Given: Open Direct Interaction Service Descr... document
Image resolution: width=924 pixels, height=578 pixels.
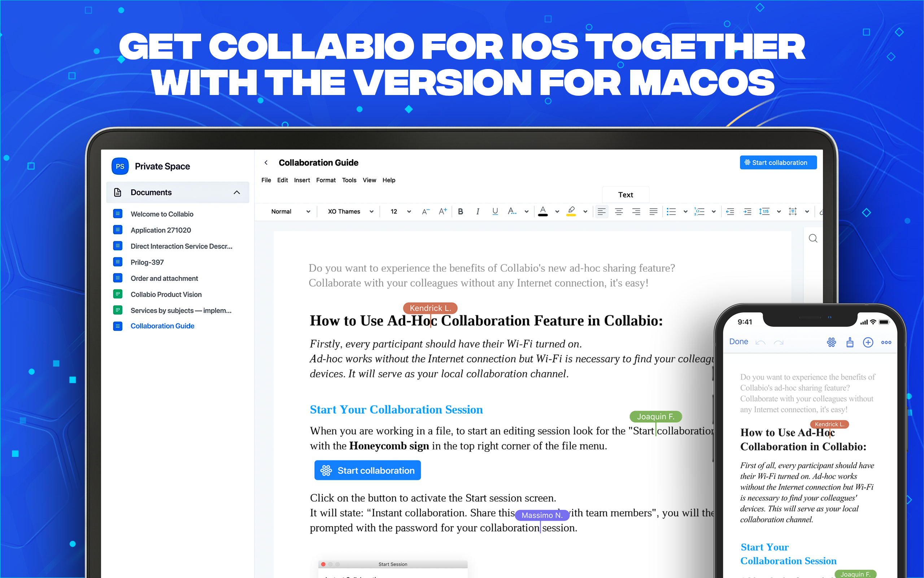Looking at the screenshot, I should (x=181, y=246).
